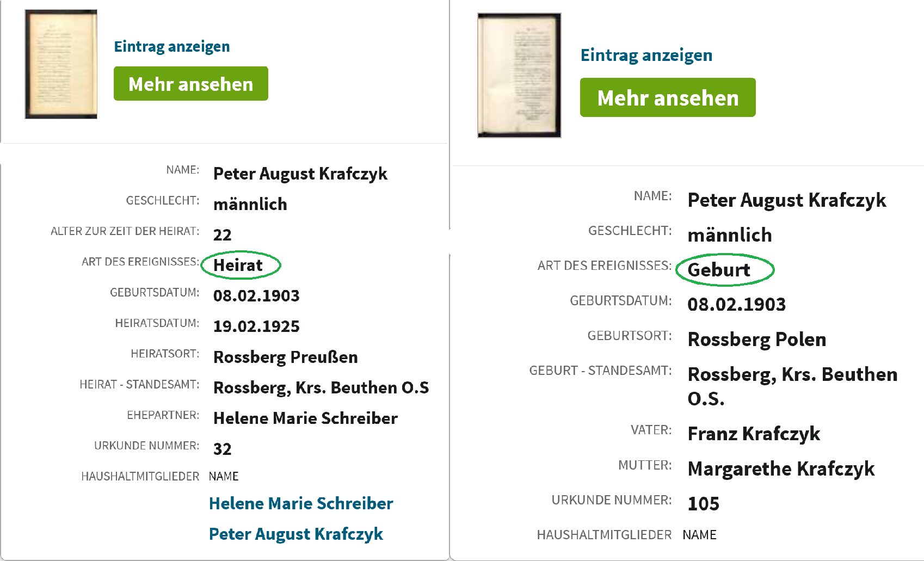Click the circled 'Heirat' event type
The image size is (924, 561).
coord(238,265)
